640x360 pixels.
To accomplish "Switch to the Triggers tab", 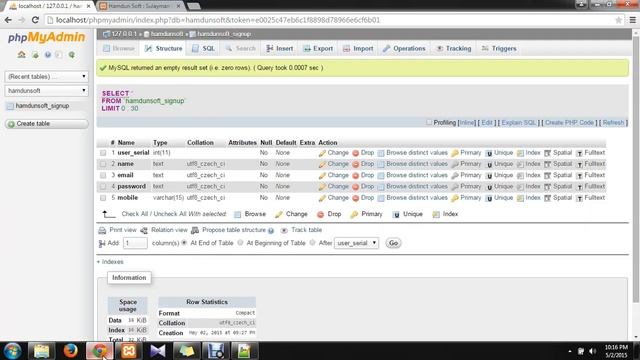I will [499, 49].
